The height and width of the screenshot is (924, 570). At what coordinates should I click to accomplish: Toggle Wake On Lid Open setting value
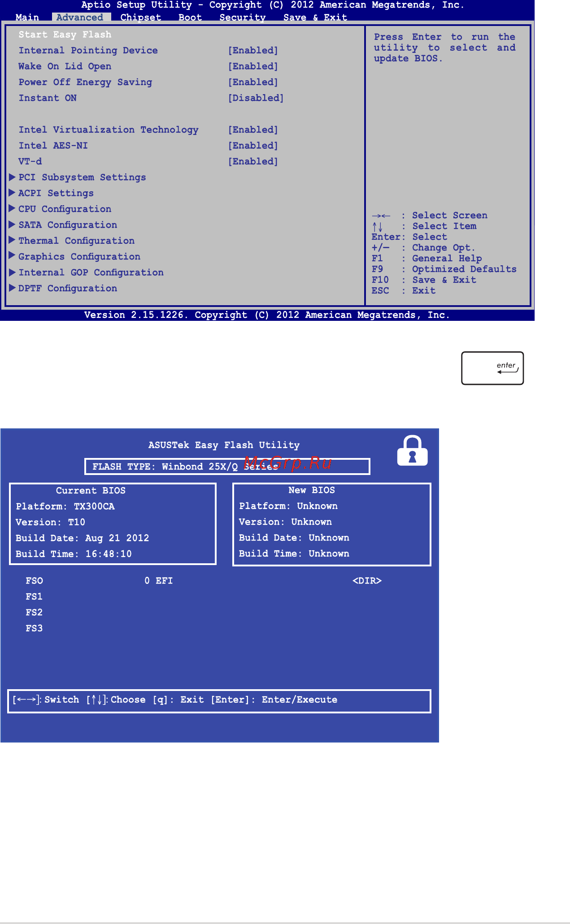tap(253, 66)
